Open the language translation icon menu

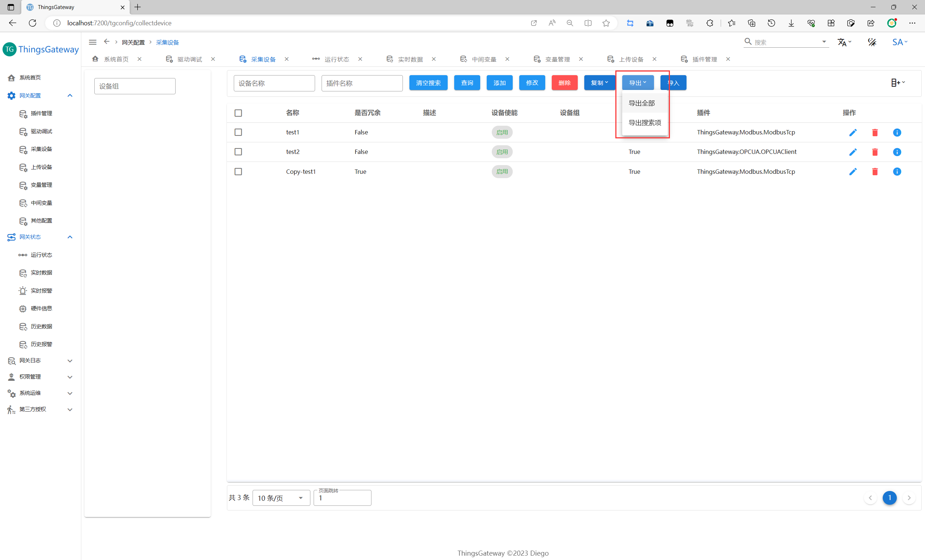(x=844, y=42)
